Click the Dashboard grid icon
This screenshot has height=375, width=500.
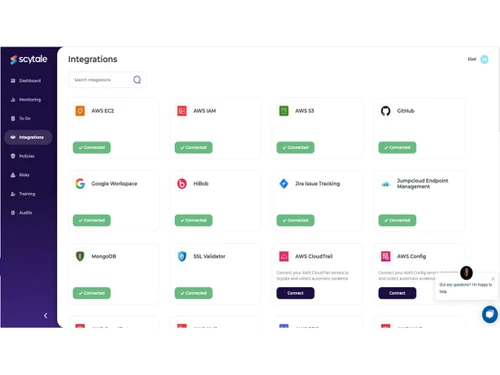click(13, 81)
